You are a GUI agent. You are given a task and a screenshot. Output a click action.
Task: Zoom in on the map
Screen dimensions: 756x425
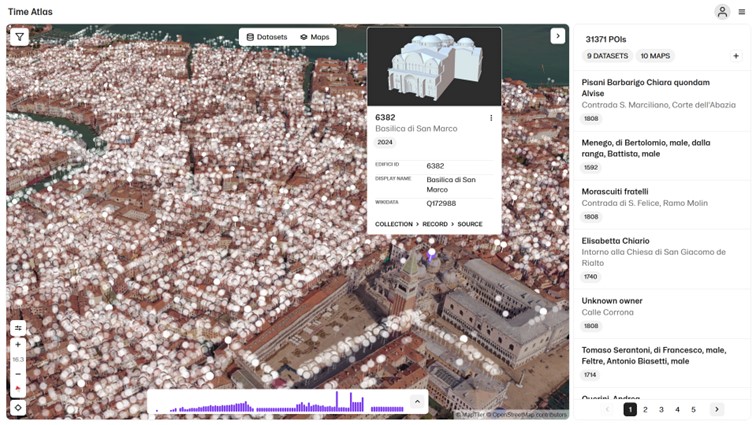18,344
